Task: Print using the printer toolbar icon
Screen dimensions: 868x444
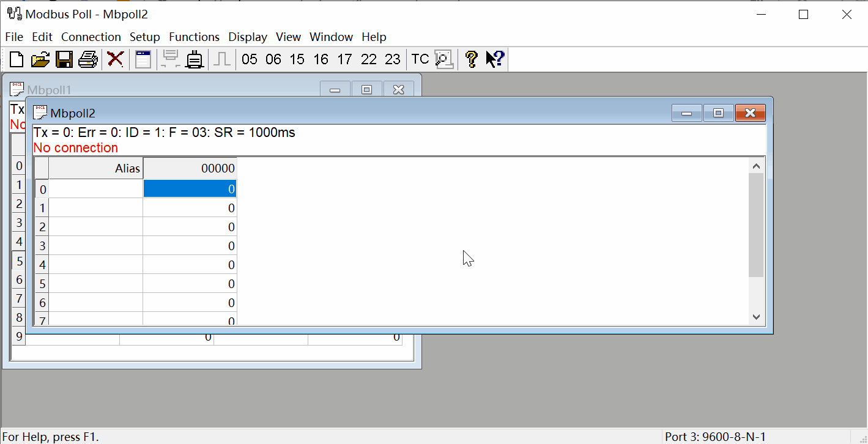Action: (x=88, y=59)
